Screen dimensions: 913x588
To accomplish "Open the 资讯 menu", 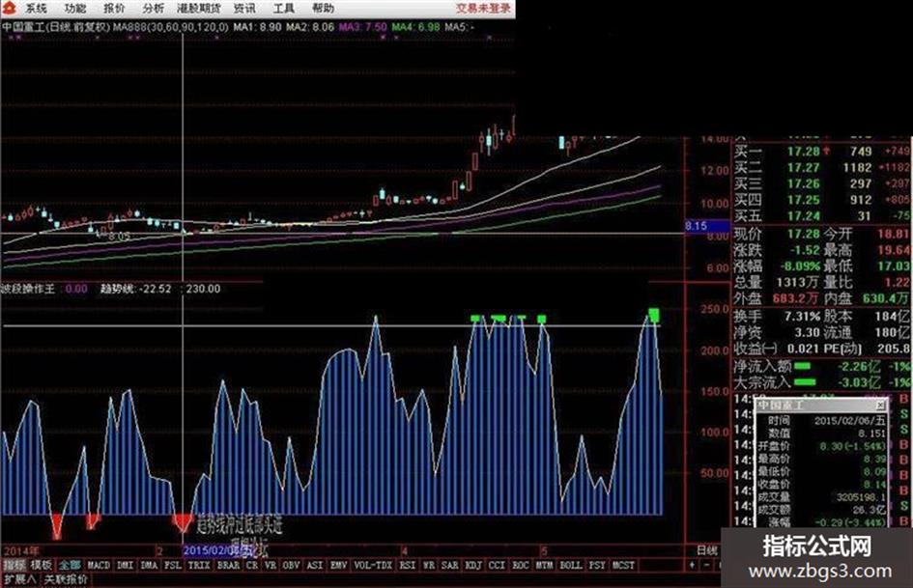I will coord(244,8).
